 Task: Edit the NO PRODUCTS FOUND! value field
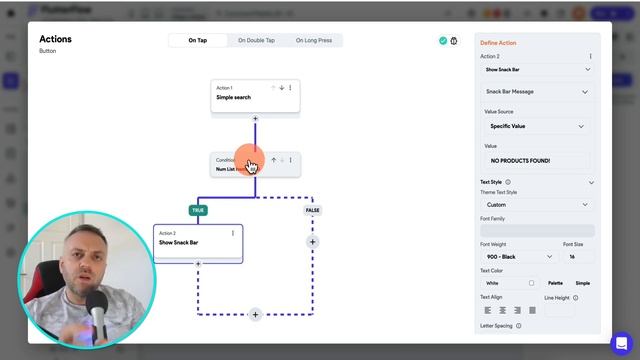pos(537,161)
